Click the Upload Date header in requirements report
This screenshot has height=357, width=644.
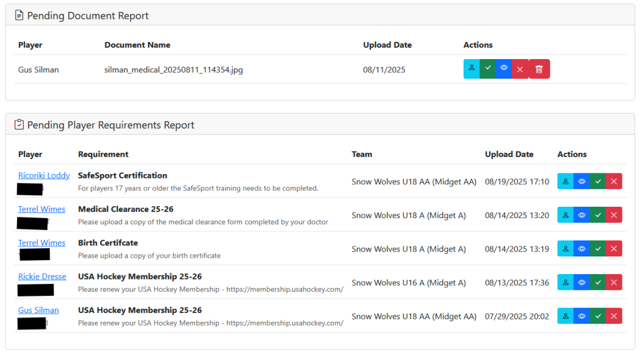click(509, 154)
